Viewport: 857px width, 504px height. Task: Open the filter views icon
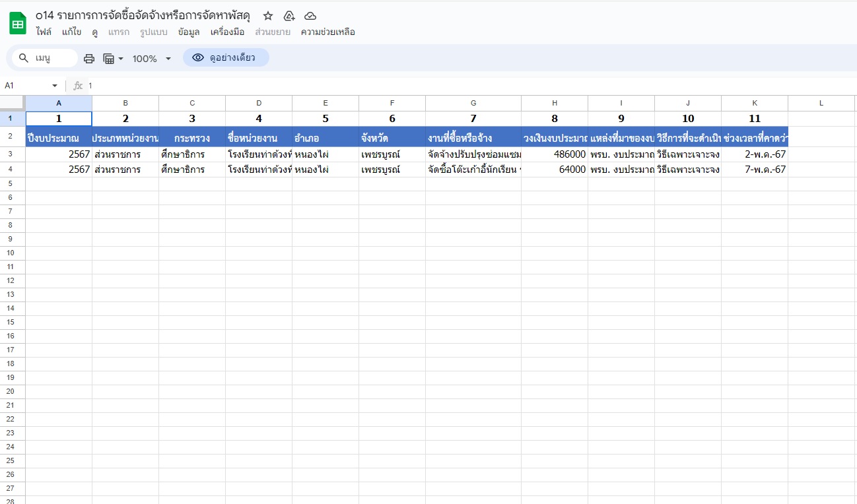113,59
